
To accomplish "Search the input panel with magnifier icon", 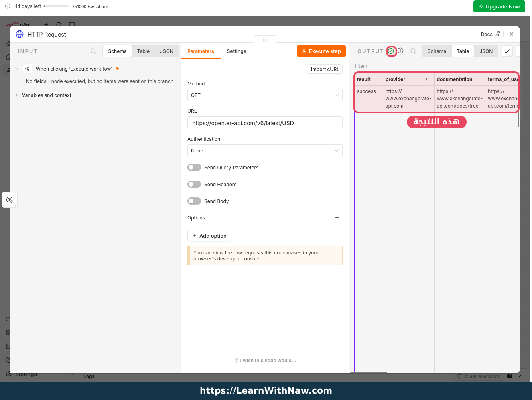I will click(93, 51).
